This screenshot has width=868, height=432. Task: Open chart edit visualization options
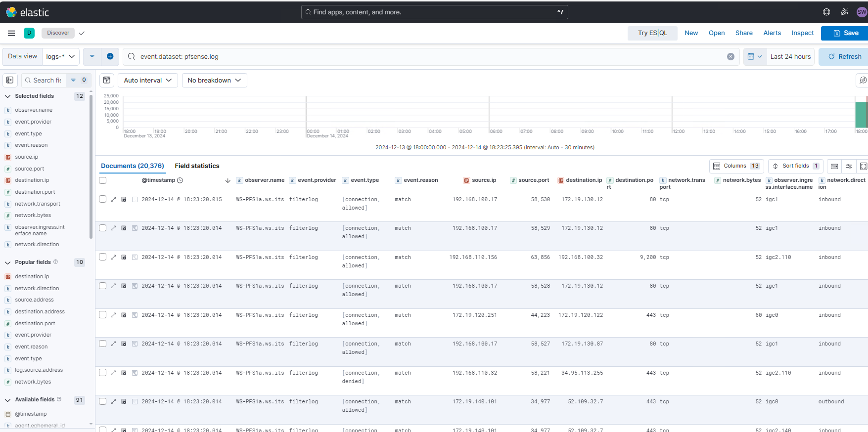tap(863, 80)
